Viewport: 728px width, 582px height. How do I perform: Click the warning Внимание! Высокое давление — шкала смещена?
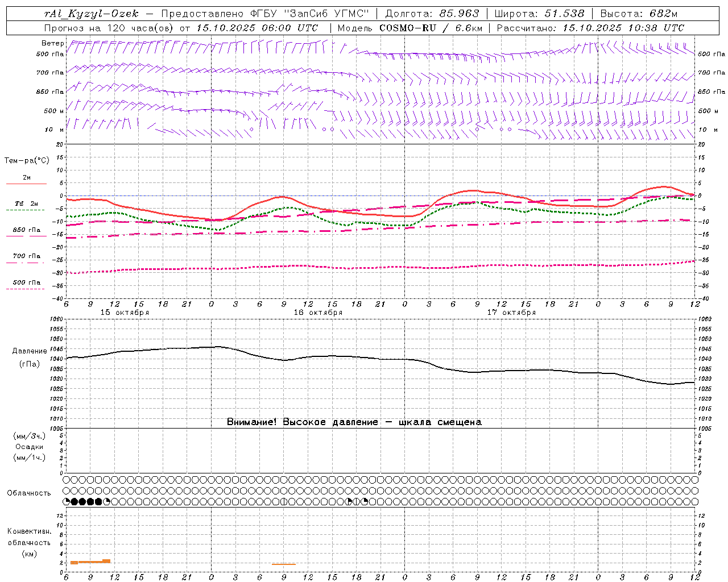tap(354, 422)
